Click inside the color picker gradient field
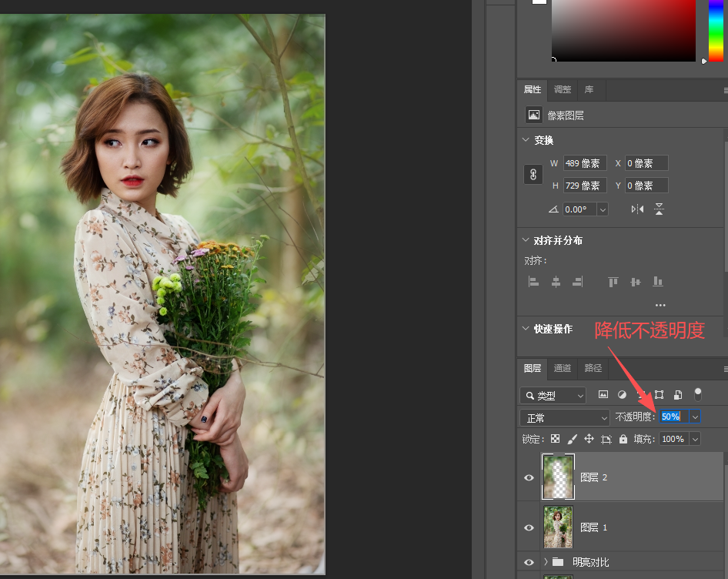The image size is (728, 579). [623, 30]
